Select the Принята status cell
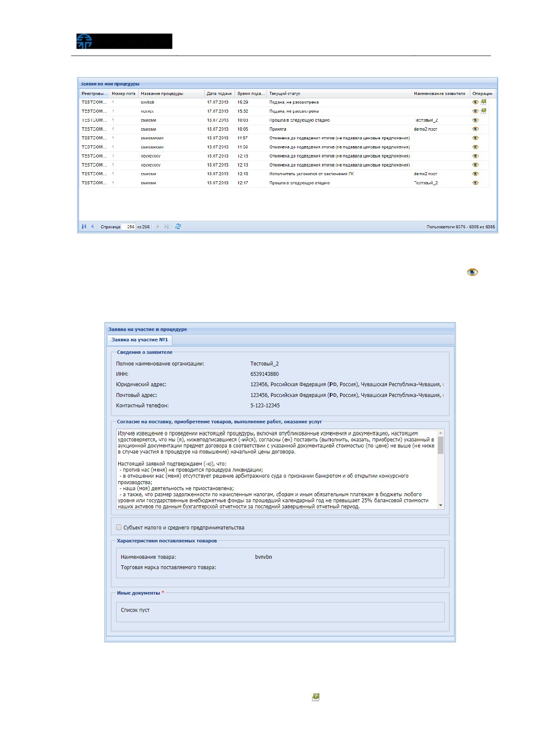The image size is (535, 756). 278,129
